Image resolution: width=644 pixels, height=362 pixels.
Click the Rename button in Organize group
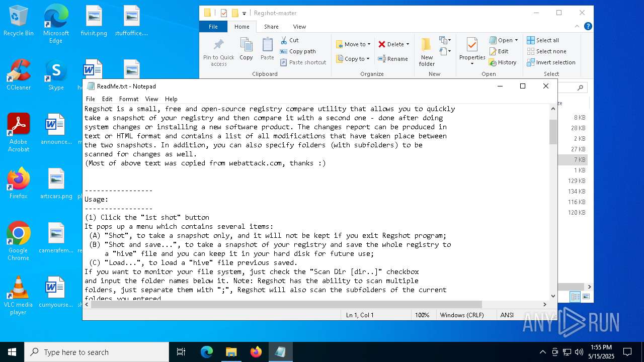pyautogui.click(x=392, y=59)
